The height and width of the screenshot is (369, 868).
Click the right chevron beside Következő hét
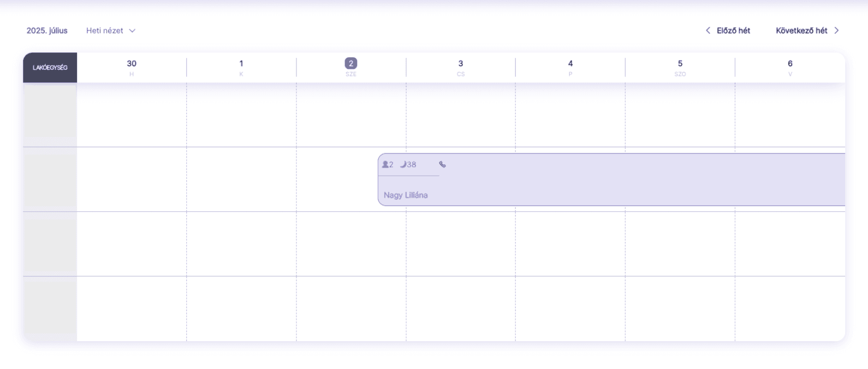836,31
